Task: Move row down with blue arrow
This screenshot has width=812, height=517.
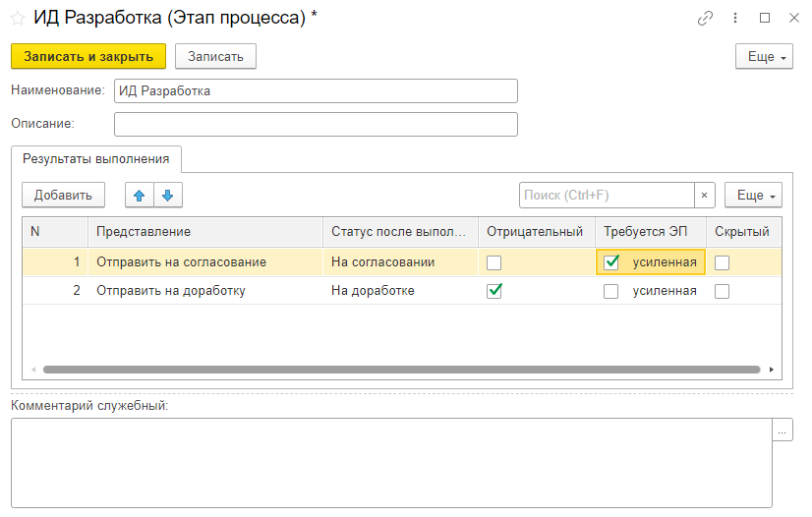Action: [167, 196]
